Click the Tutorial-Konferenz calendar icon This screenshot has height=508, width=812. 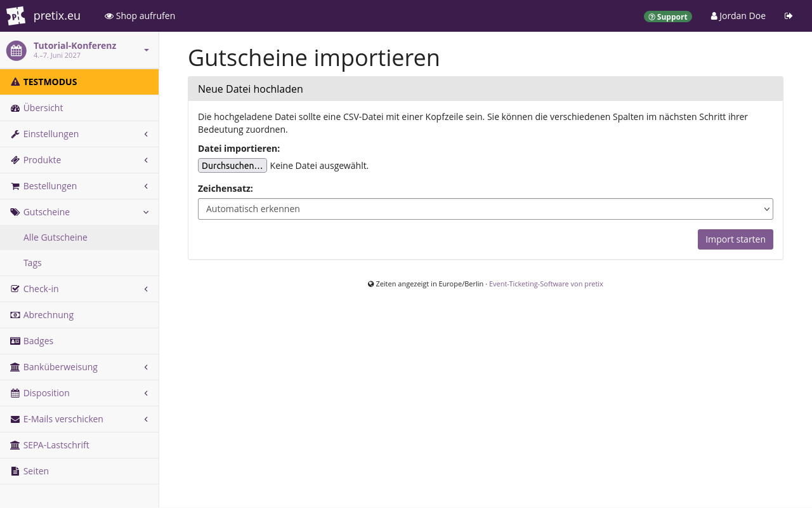pyautogui.click(x=16, y=51)
